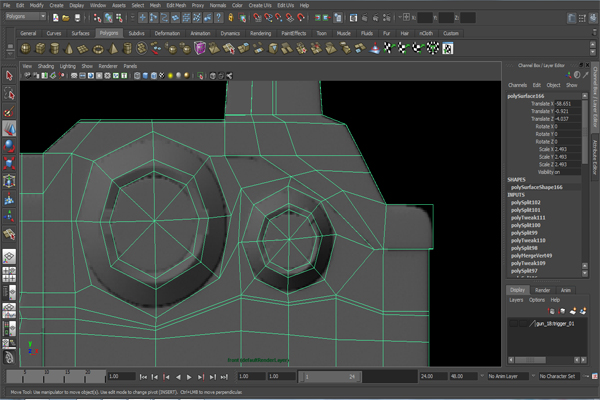The height and width of the screenshot is (400, 600).
Task: Create a polygon cylinder from the shelf
Action: tap(55, 48)
